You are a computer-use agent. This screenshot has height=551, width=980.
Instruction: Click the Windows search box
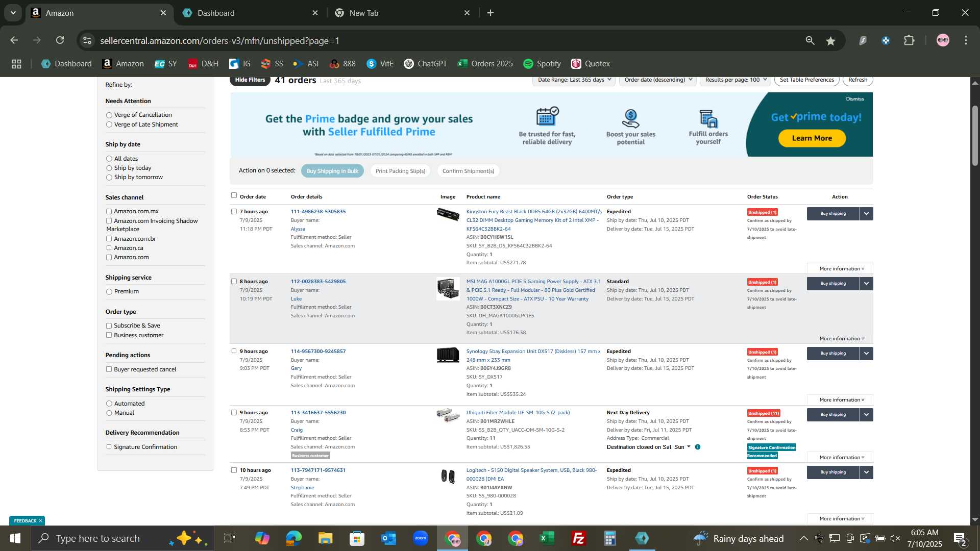point(122,538)
